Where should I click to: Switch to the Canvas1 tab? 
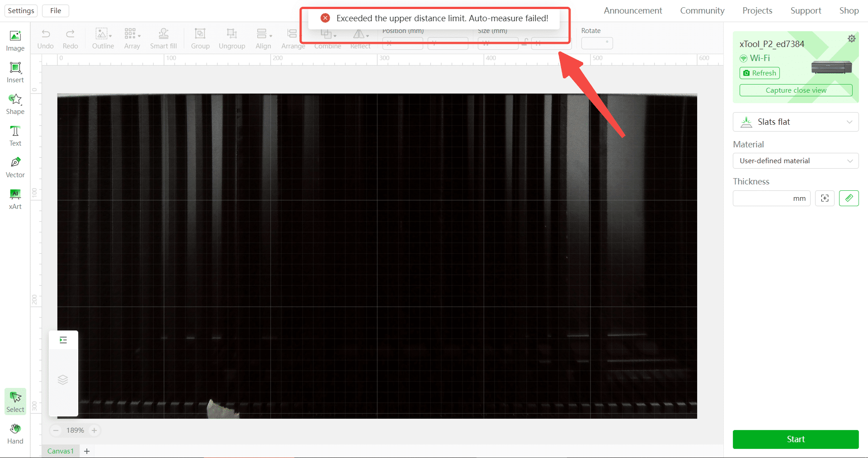(61, 451)
